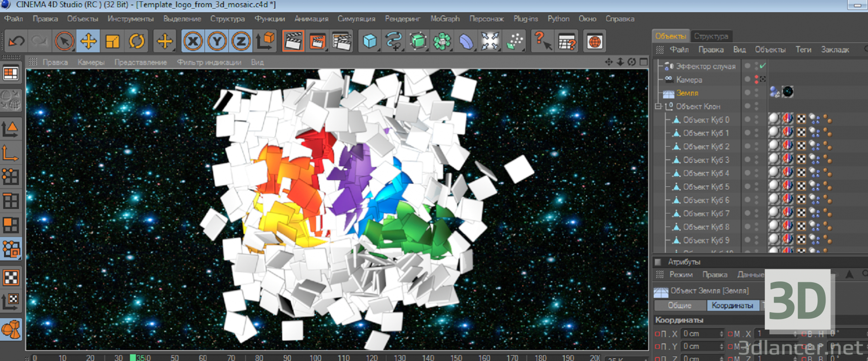The height and width of the screenshot is (361, 868).
Task: Toggle visibility dots of Объект Куб 2
Action: [x=756, y=146]
